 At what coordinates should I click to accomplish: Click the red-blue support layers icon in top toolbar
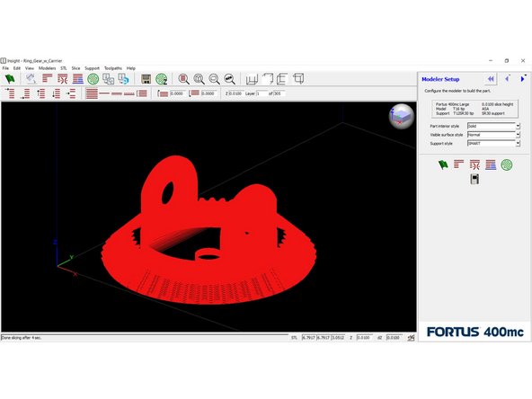coord(77,79)
